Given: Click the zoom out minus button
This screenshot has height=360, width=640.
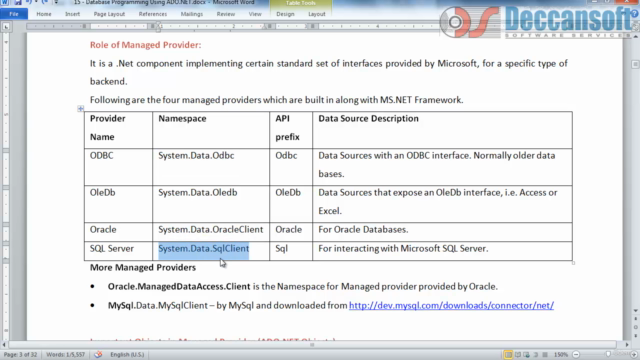Looking at the screenshot, I should click(576, 354).
